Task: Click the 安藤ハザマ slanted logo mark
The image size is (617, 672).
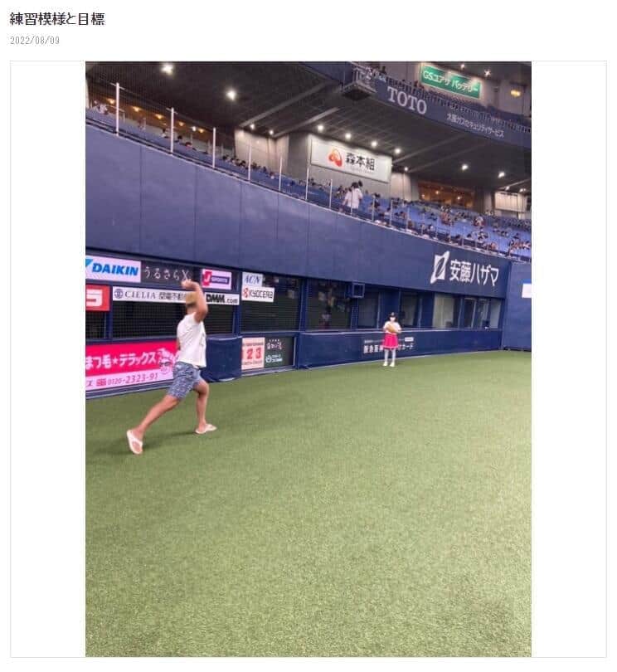Action: point(440,267)
